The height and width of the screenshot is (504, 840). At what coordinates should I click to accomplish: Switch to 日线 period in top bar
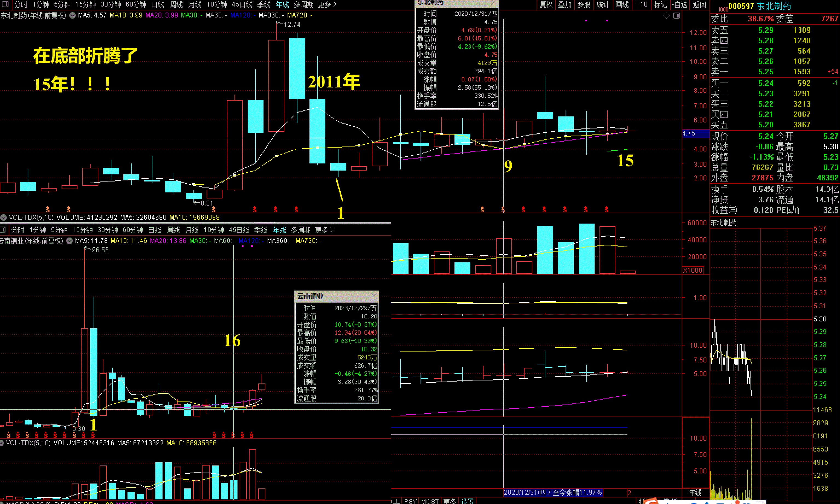[157, 4]
